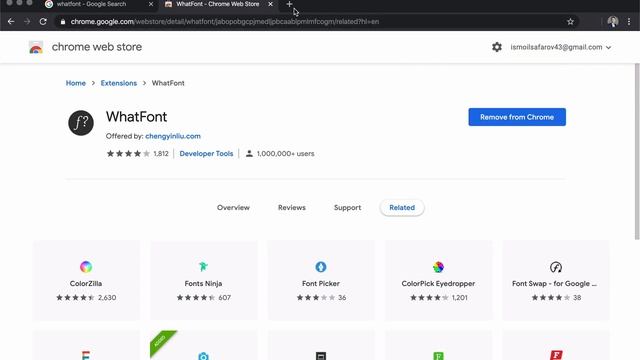This screenshot has height=360, width=640.
Task: Close the WhatFont Chrome Web Store tab
Action: click(x=270, y=4)
